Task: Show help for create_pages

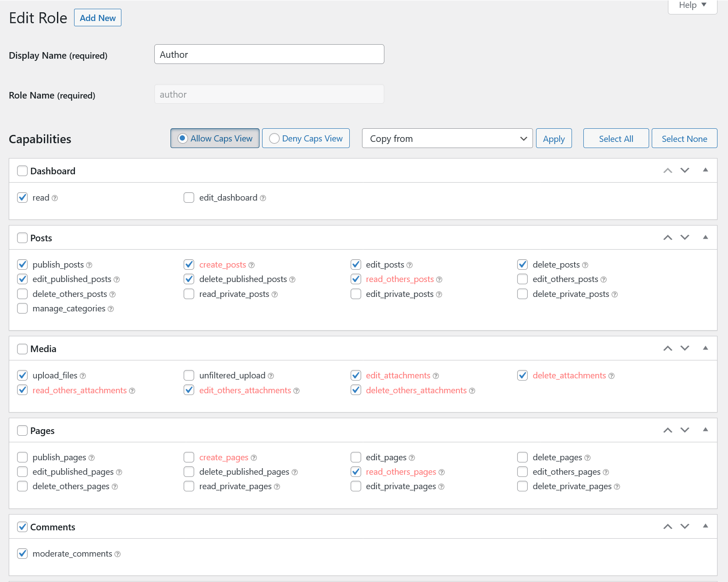Action: pos(254,458)
